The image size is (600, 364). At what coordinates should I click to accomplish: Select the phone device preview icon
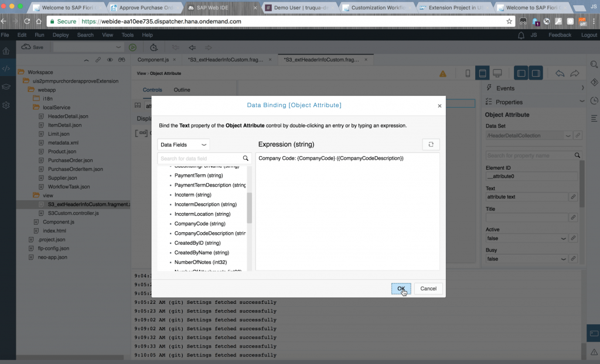tap(468, 73)
